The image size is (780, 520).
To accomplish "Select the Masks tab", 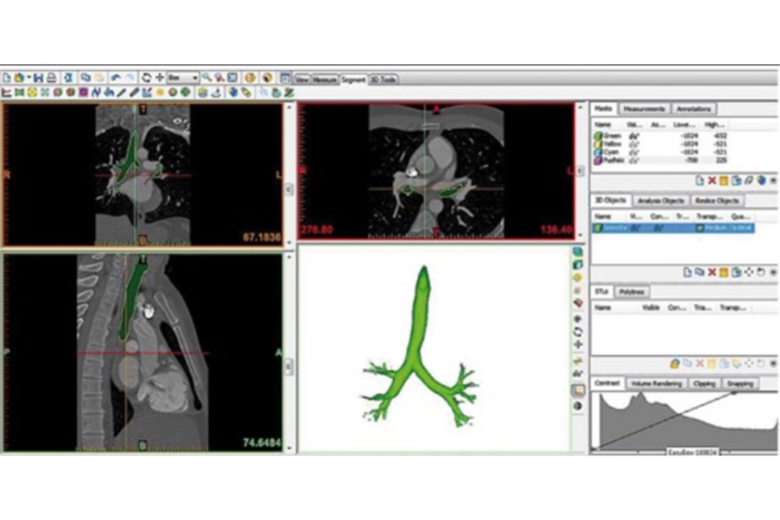I will 603,108.
